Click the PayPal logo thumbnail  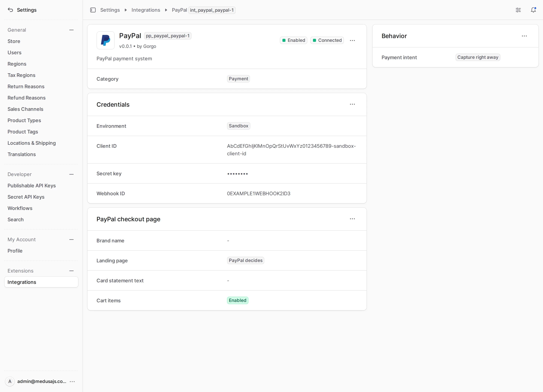point(106,41)
